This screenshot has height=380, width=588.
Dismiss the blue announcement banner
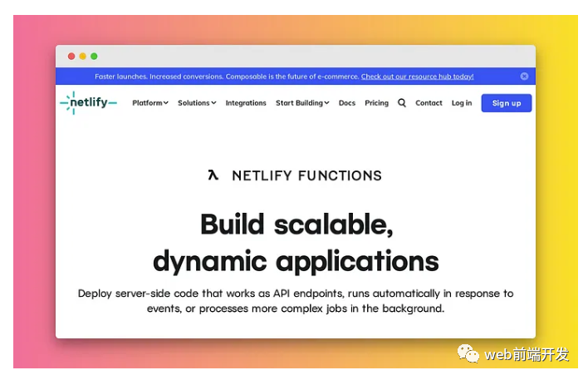[524, 76]
